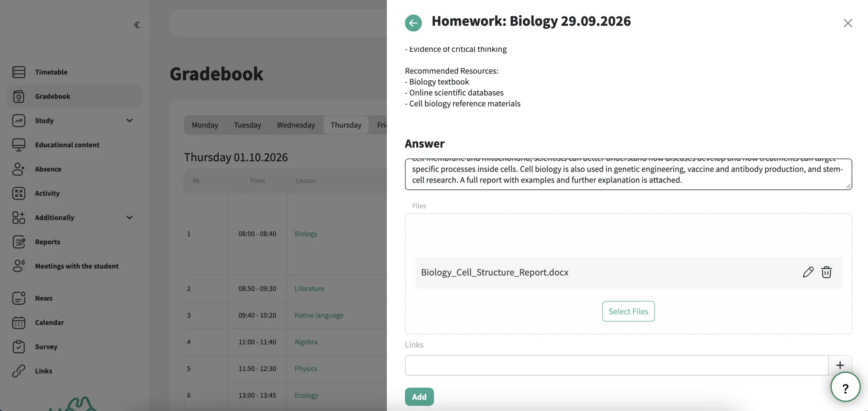This screenshot has width=868, height=411.
Task: Collapse the sidebar with double chevron
Action: point(137,25)
